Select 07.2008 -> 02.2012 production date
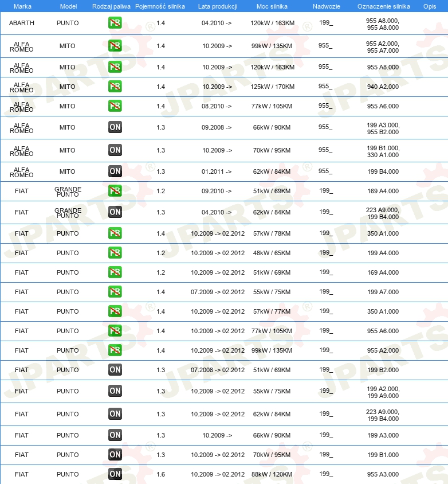This screenshot has width=448, height=484. (217, 370)
